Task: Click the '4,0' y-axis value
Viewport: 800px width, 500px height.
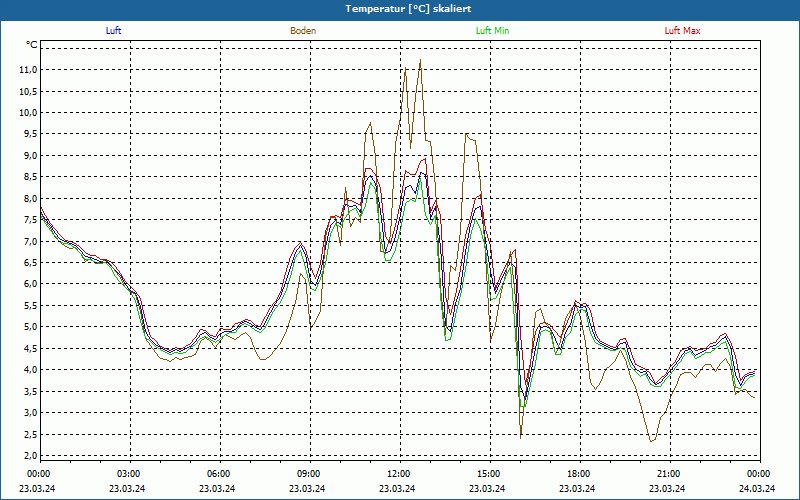Action: point(30,370)
